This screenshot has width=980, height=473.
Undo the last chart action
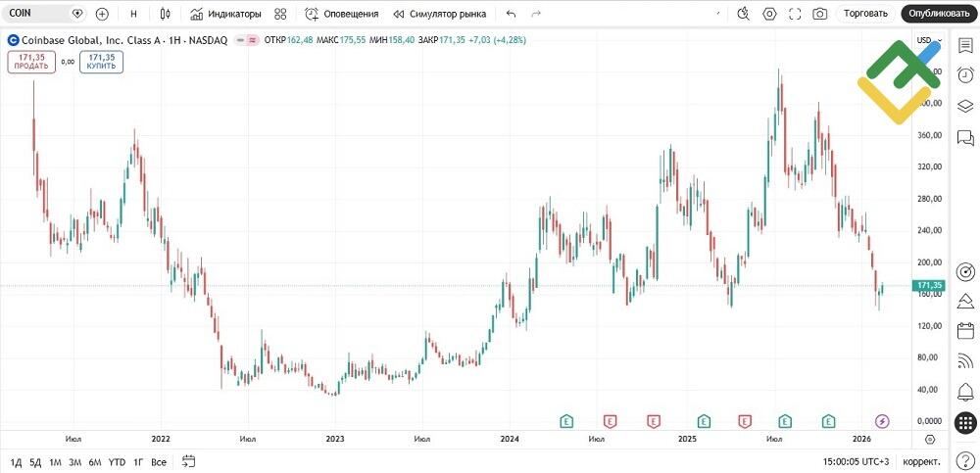(x=511, y=14)
